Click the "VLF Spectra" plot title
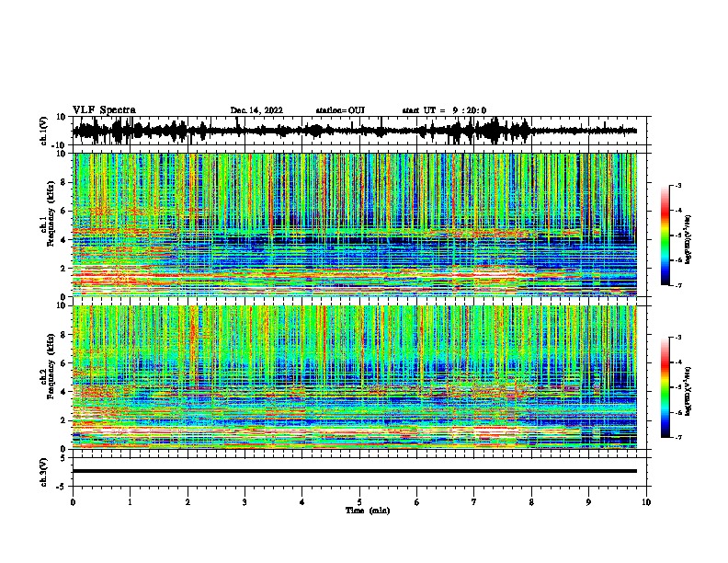Image resolution: width=728 pixels, height=563 pixels. 104,110
